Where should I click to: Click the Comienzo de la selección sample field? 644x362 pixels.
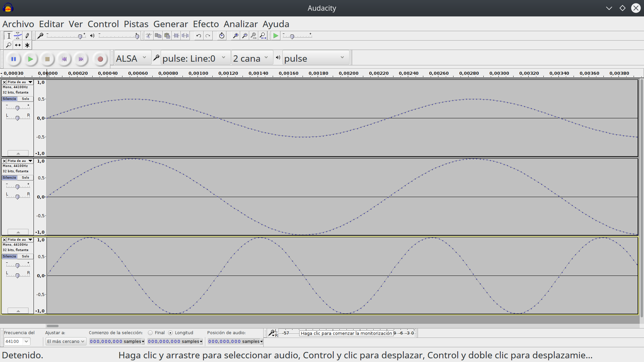[x=117, y=341]
